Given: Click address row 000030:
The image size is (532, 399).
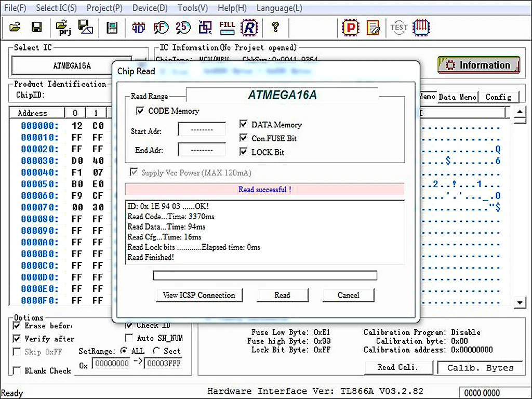Looking at the screenshot, I should click(39, 161).
